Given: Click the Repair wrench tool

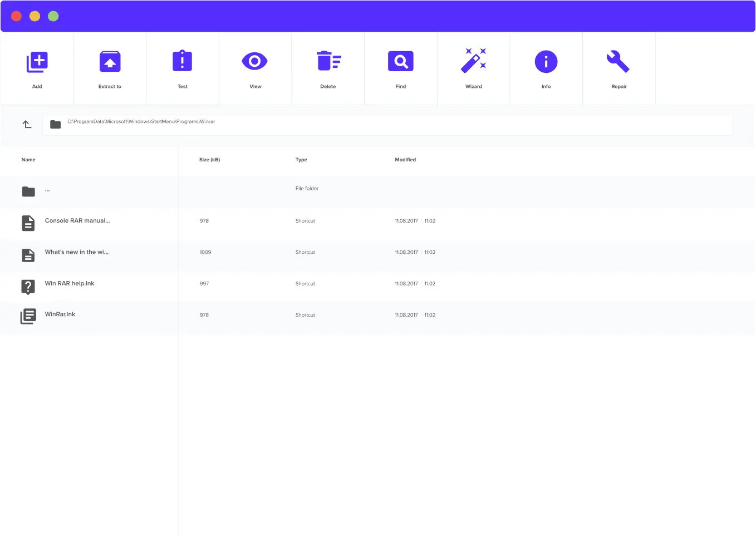Looking at the screenshot, I should [618, 62].
